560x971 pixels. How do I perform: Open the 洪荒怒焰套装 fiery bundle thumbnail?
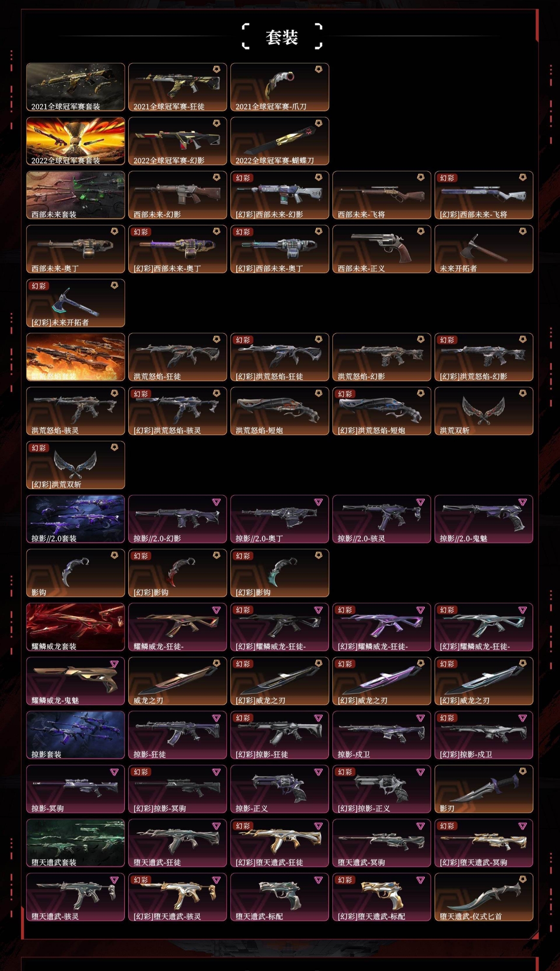coord(75,357)
